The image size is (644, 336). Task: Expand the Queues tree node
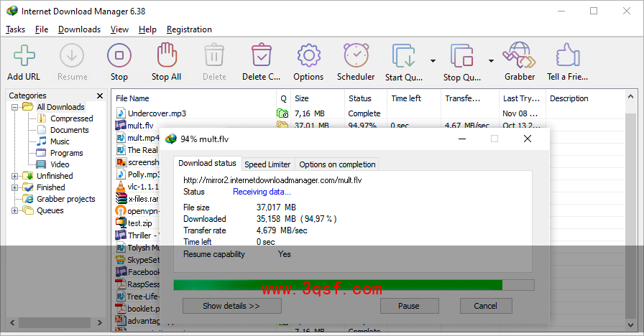(15, 210)
